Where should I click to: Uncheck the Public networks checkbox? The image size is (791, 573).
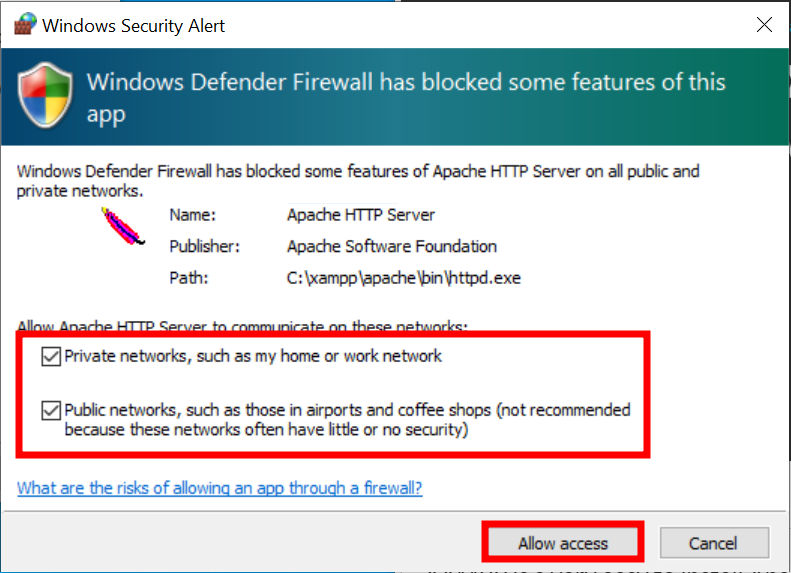[51, 411]
